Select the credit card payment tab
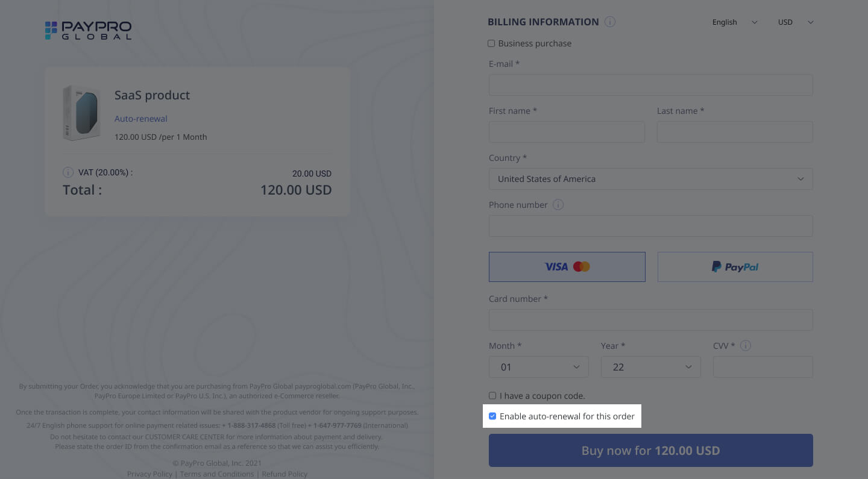The width and height of the screenshot is (868, 479). pos(567,266)
